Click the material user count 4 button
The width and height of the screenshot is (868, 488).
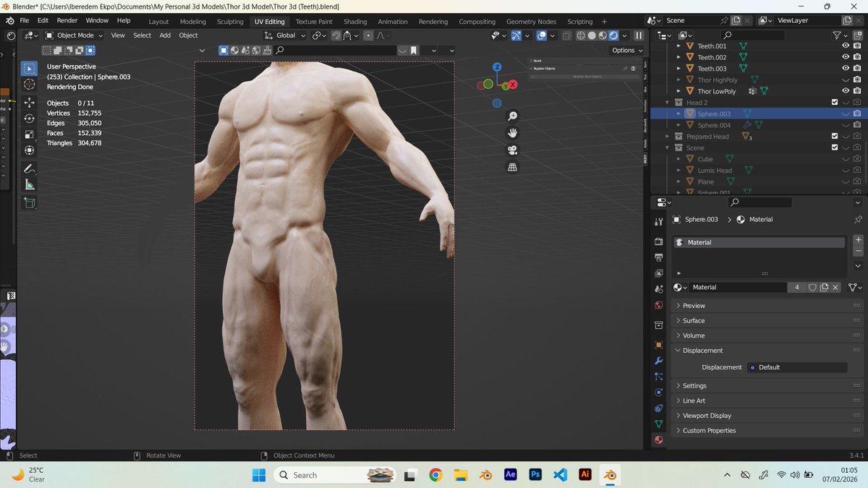tap(796, 287)
